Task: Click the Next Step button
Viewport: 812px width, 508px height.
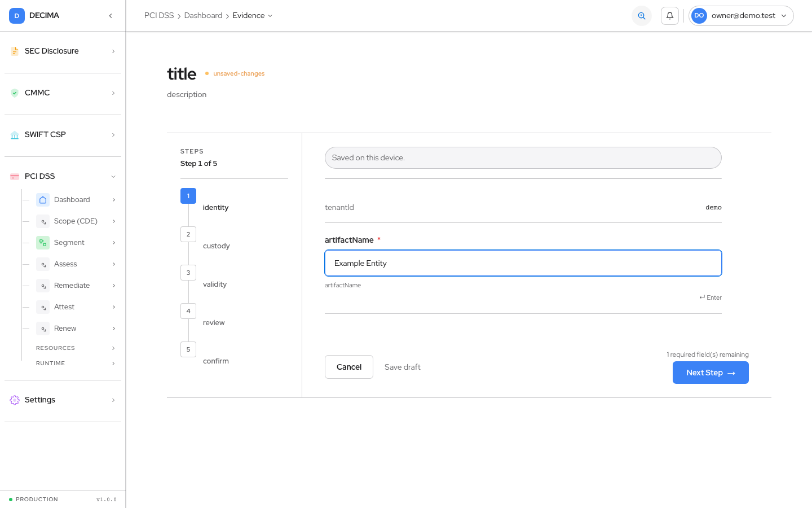Action: 710,373
